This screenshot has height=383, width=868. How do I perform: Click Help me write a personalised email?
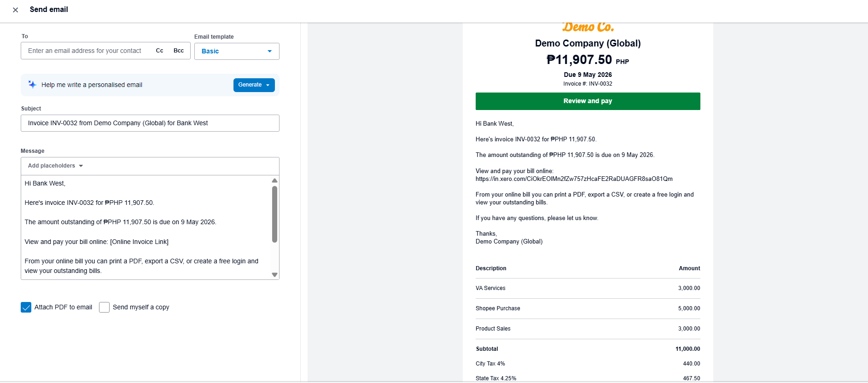[92, 85]
